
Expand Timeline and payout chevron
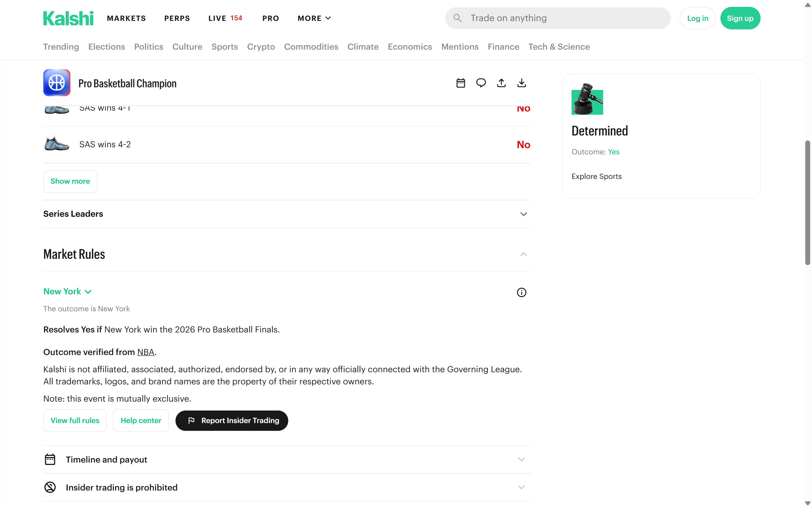521,459
